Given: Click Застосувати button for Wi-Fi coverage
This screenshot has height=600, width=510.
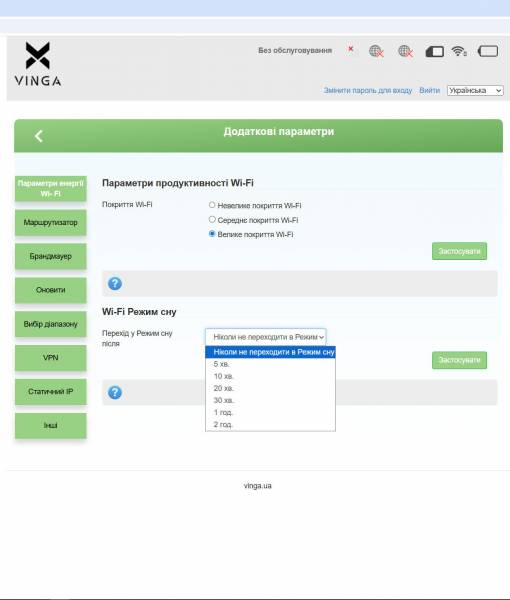Looking at the screenshot, I should pyautogui.click(x=459, y=251).
